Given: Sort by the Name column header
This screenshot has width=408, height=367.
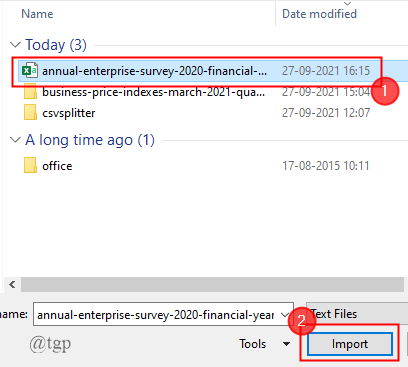Looking at the screenshot, I should pyautogui.click(x=37, y=14).
